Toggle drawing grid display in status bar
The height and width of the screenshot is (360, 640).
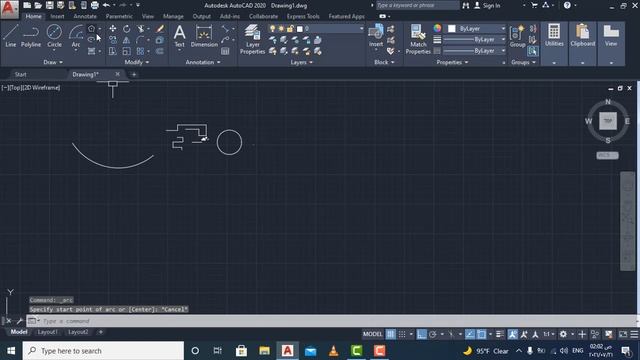[391, 334]
